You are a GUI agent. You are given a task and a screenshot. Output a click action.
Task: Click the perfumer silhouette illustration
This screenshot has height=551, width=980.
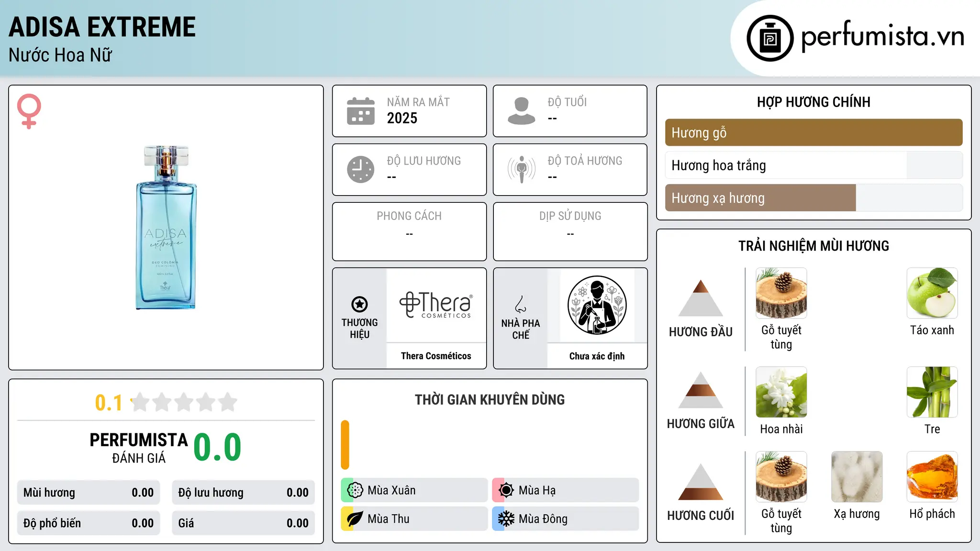597,305
